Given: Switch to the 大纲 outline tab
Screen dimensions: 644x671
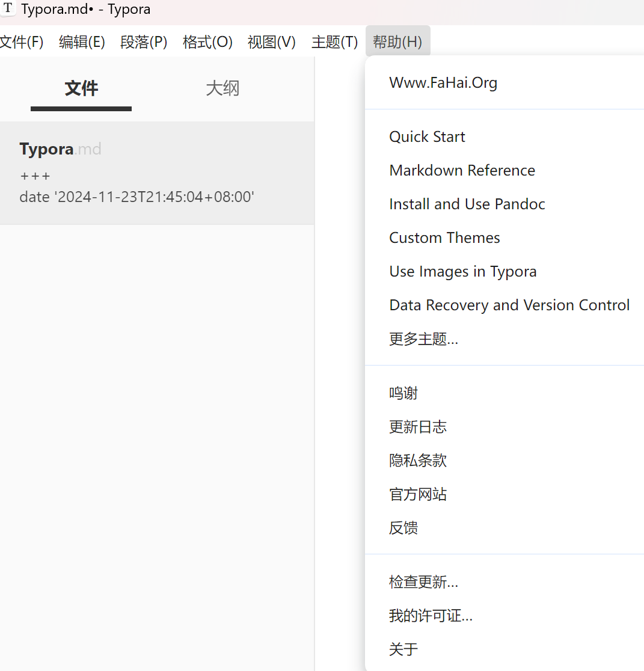Looking at the screenshot, I should [222, 89].
